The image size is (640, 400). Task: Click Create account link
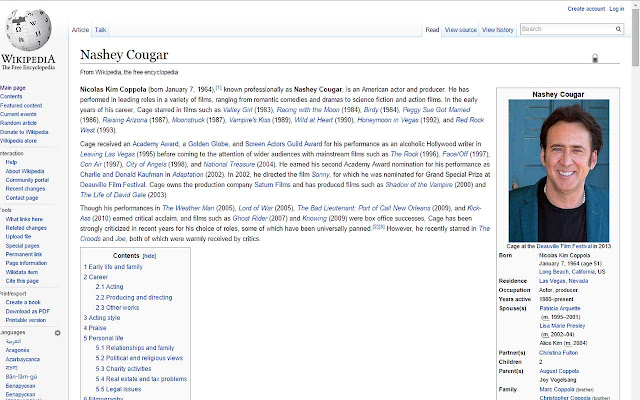pyautogui.click(x=586, y=9)
